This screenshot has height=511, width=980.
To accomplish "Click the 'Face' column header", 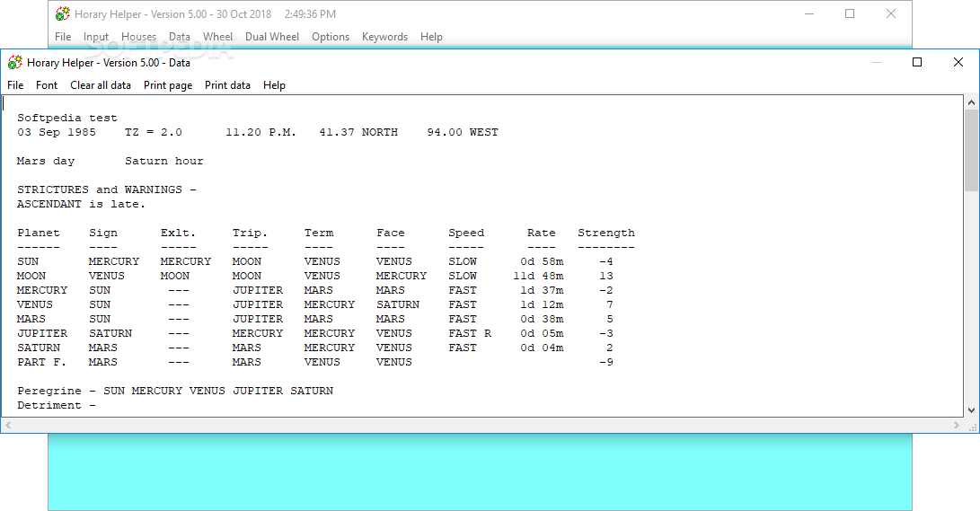I will 391,233.
